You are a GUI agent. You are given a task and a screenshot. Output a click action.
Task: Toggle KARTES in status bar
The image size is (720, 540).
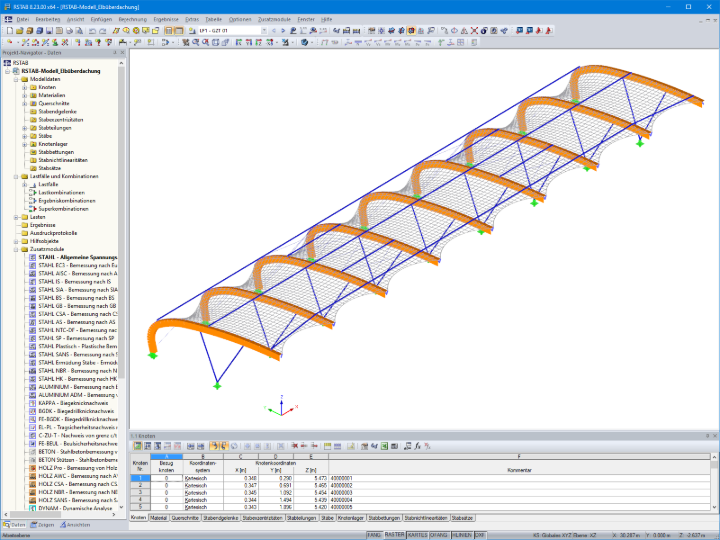(x=418, y=535)
